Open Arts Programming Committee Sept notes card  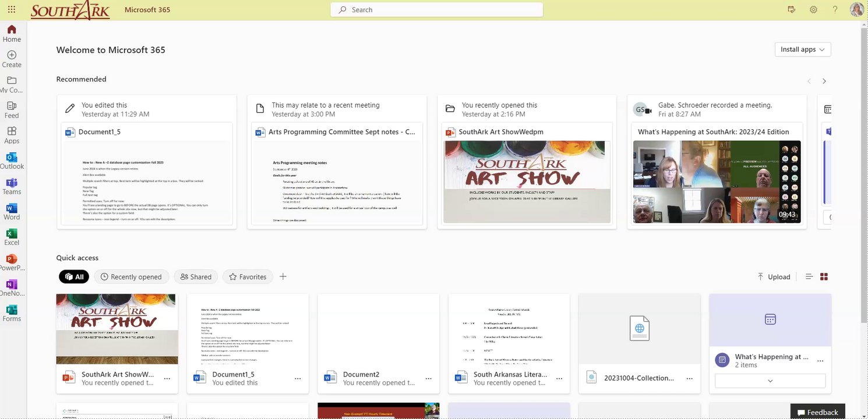(337, 173)
